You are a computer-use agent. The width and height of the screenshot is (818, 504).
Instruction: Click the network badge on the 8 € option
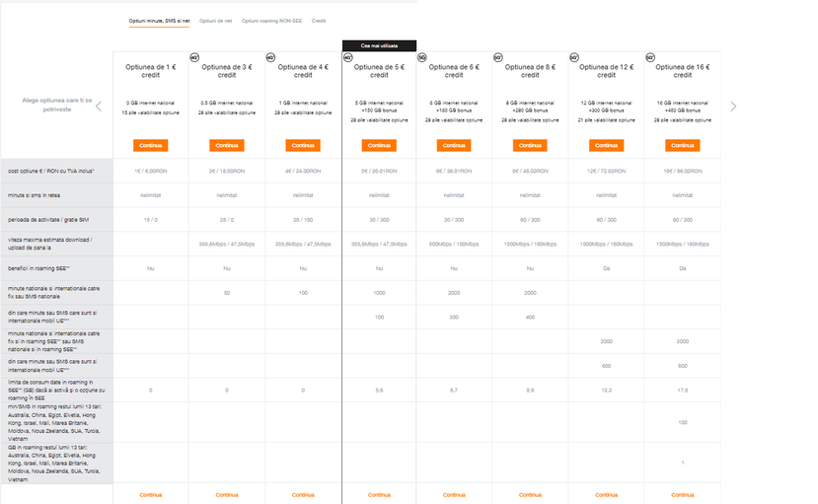pos(497,57)
